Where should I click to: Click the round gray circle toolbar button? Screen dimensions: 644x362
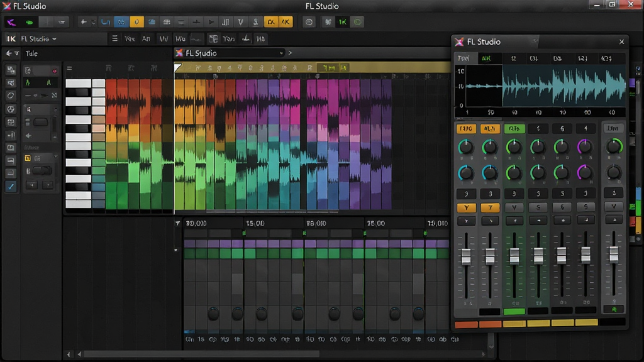309,22
